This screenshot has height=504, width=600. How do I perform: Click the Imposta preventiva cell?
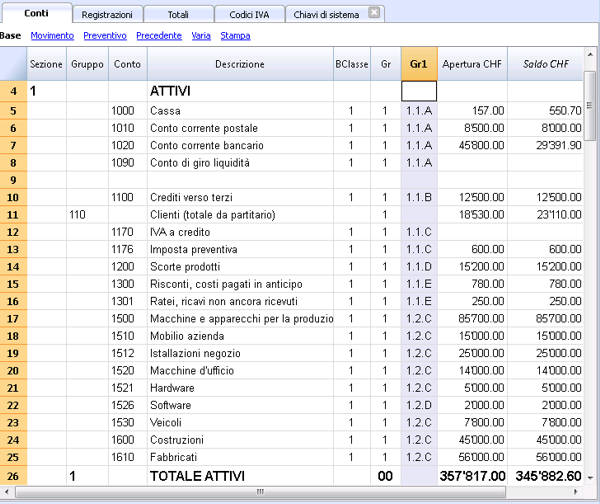pos(240,249)
